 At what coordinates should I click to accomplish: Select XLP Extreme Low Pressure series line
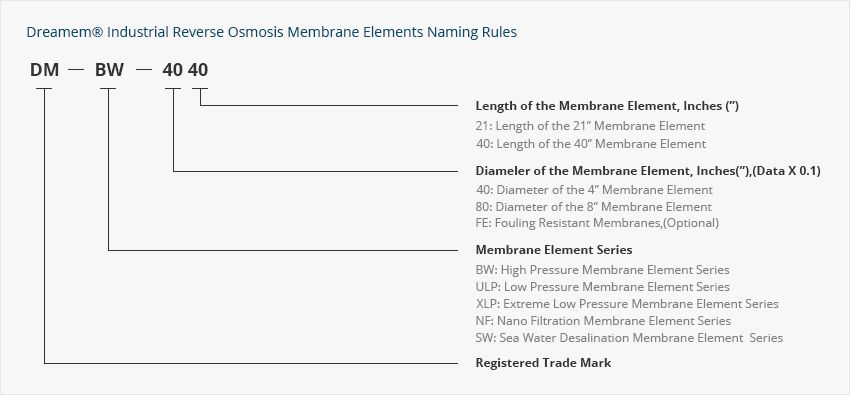(627, 304)
